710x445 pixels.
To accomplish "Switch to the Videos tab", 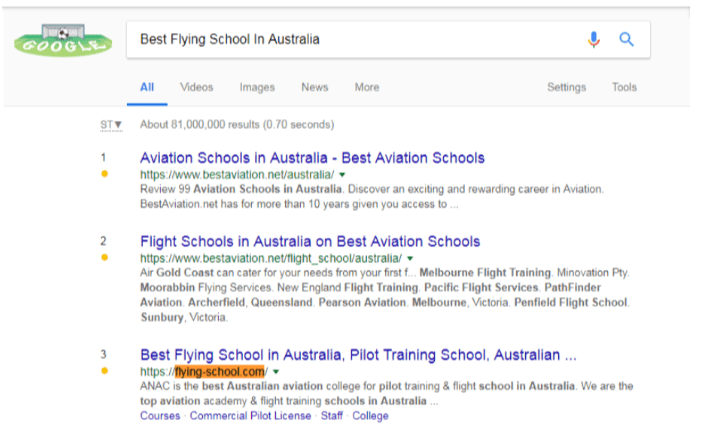I will 197,87.
